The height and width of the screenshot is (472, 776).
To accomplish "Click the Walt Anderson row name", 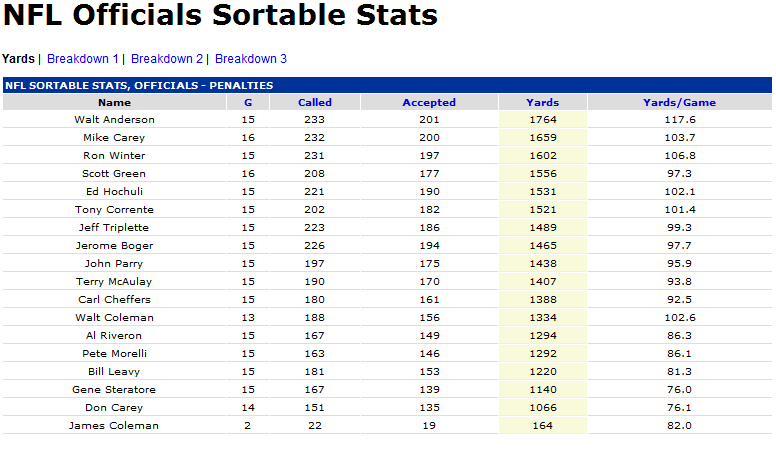I will point(114,120).
